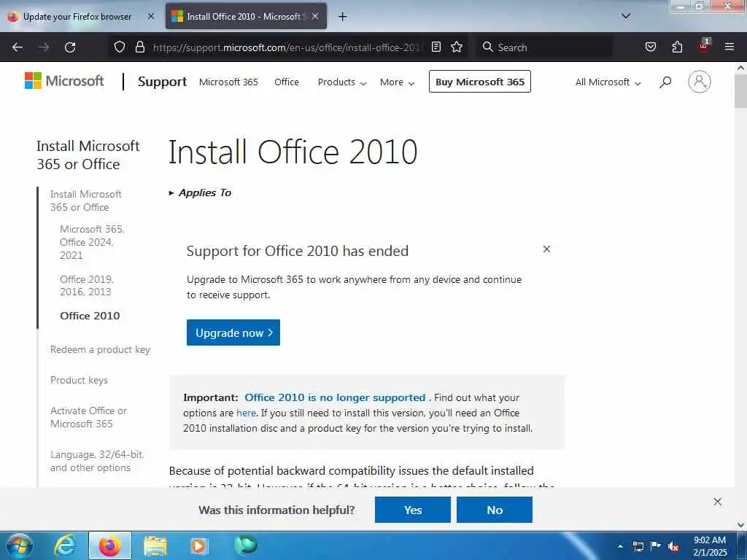Expand the Products dropdown menu
This screenshot has width=747, height=560.
[x=342, y=82]
